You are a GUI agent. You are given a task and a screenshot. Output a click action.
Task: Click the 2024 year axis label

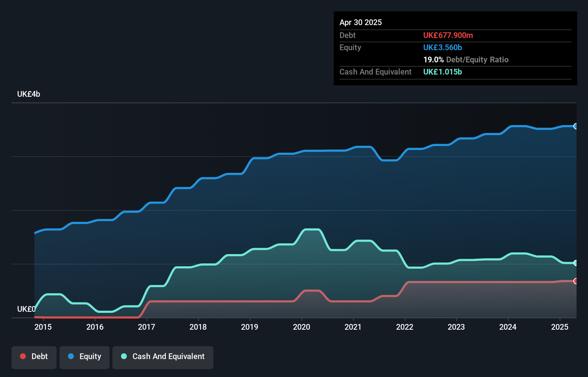508,327
